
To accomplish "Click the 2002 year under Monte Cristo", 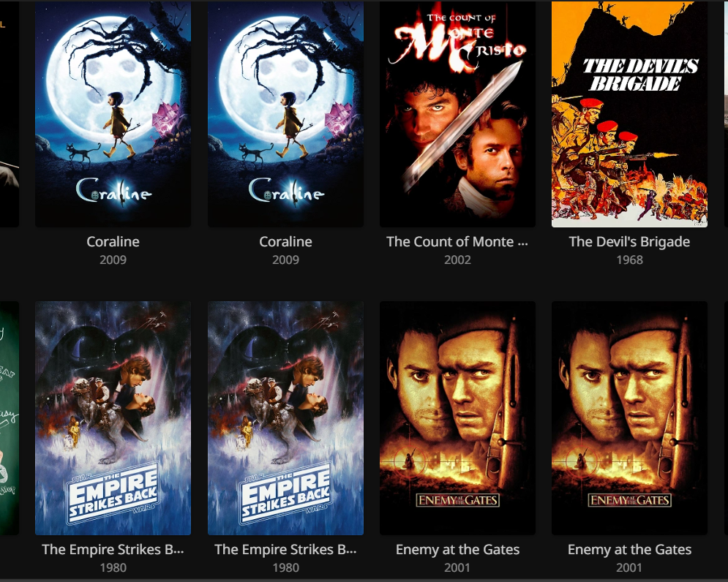I will 457,260.
